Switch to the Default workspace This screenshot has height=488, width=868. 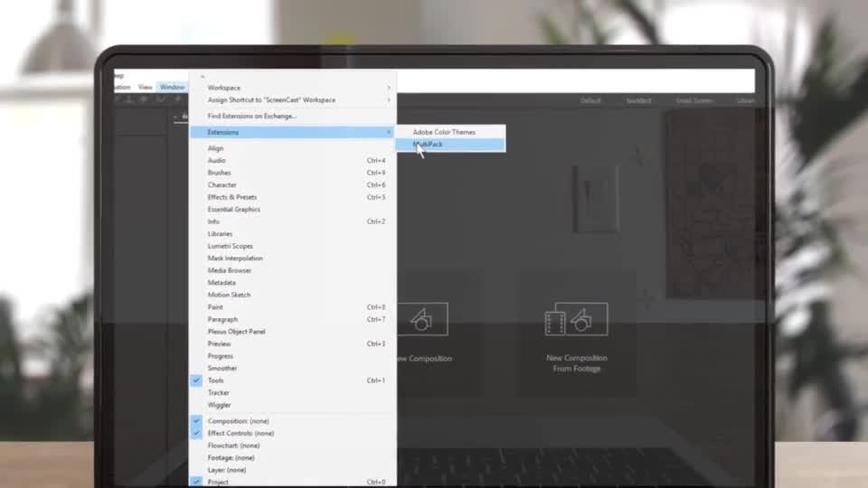tap(590, 101)
